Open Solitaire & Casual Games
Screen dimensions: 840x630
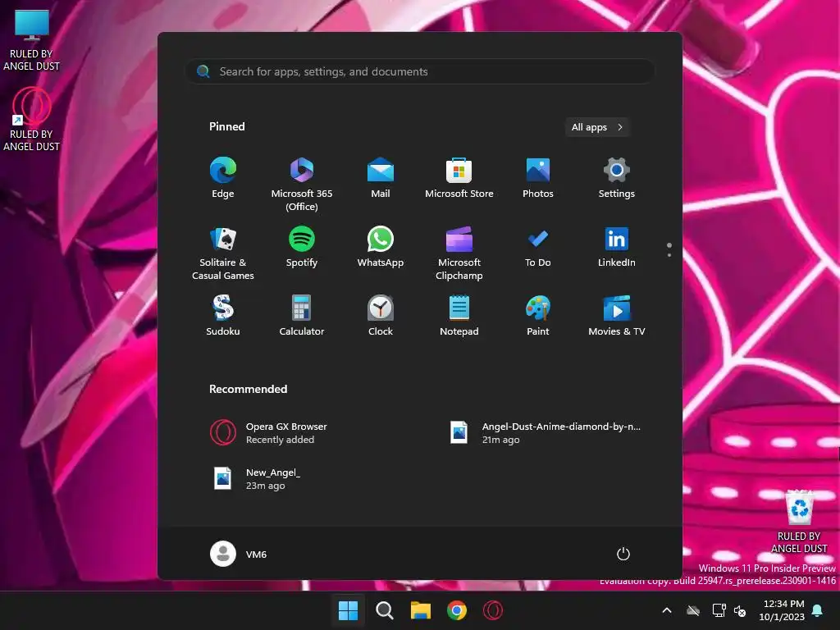click(223, 253)
